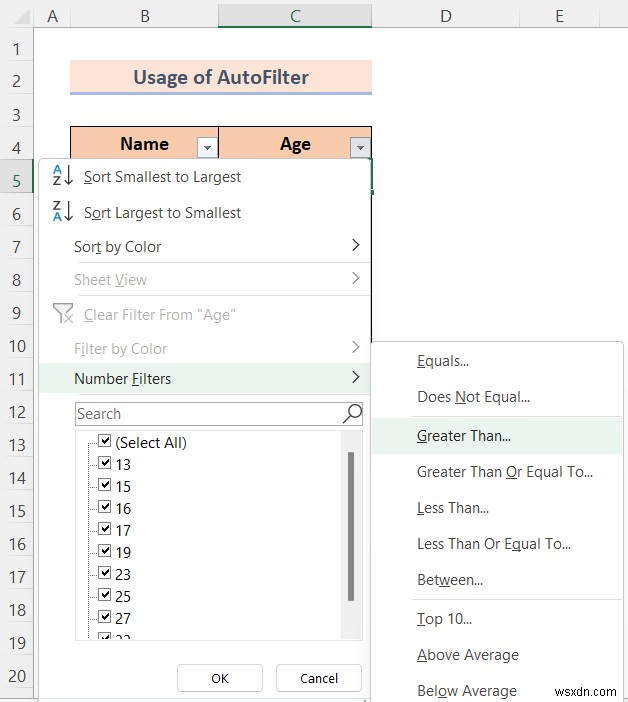Dismiss the filter menu with Cancel
Image resolution: width=628 pixels, height=702 pixels.
(319, 678)
